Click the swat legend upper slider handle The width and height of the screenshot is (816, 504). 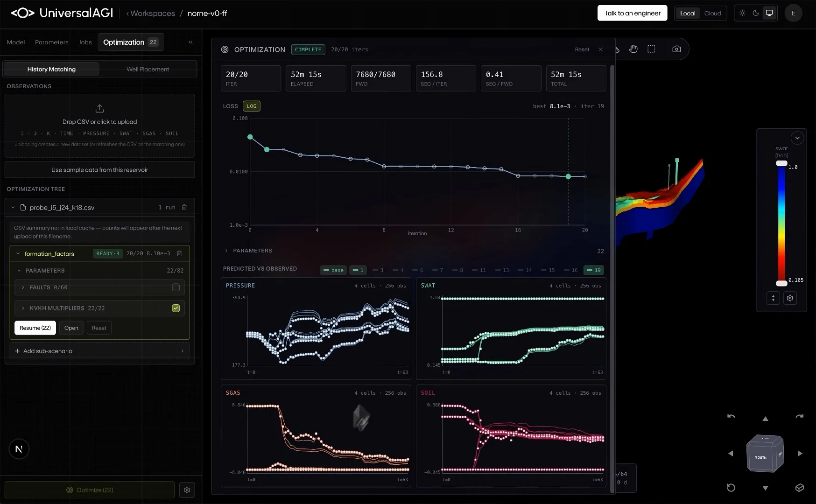(781, 163)
